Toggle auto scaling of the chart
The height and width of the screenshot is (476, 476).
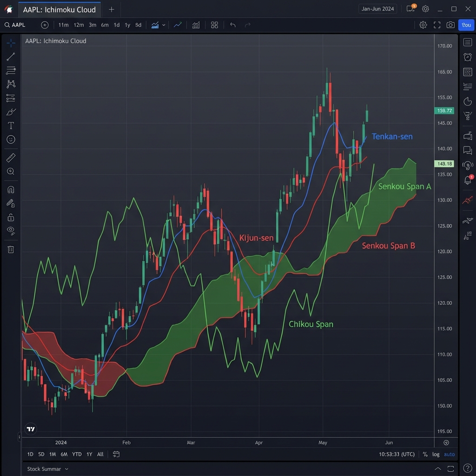pos(450,454)
